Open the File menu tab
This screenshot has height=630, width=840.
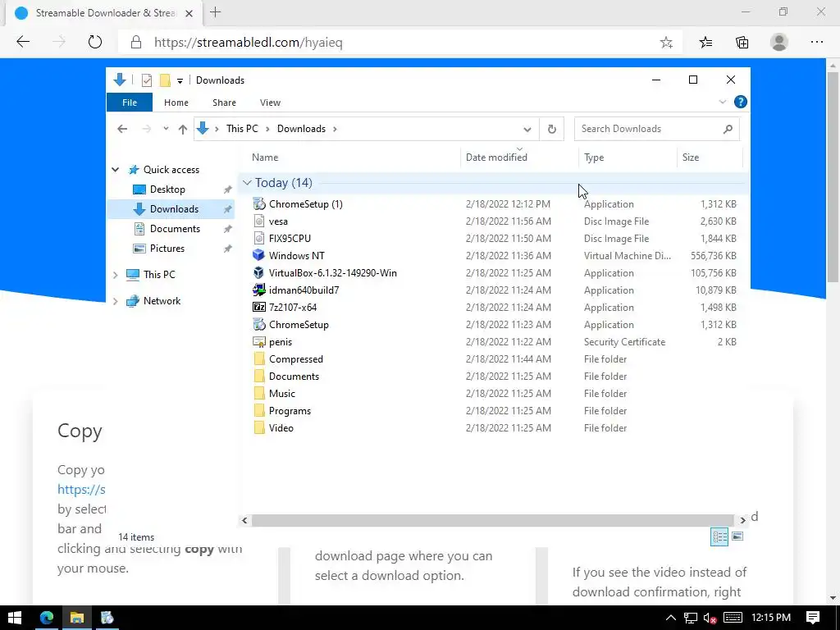130,103
